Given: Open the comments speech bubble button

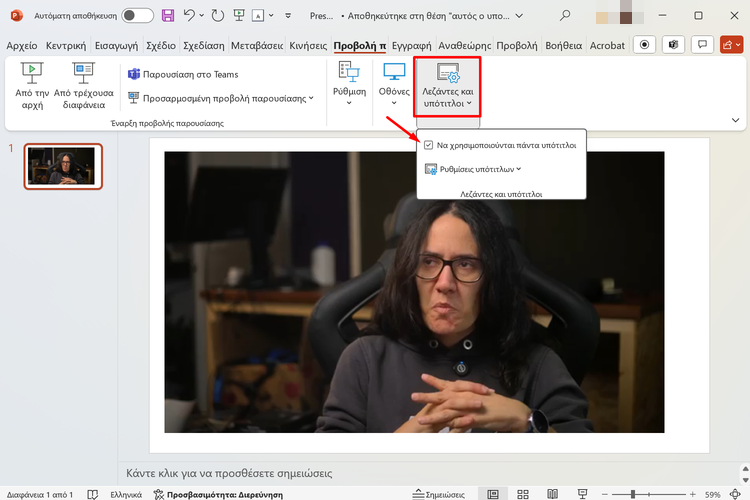Looking at the screenshot, I should click(702, 45).
